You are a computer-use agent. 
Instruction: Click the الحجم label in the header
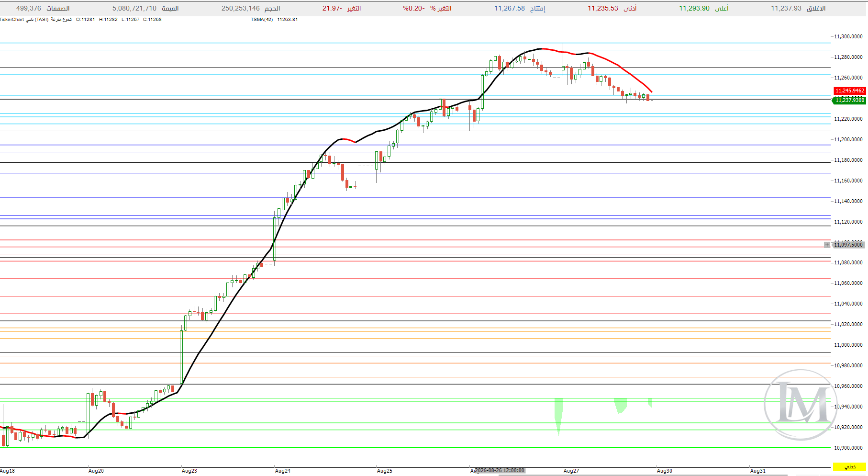[272, 9]
